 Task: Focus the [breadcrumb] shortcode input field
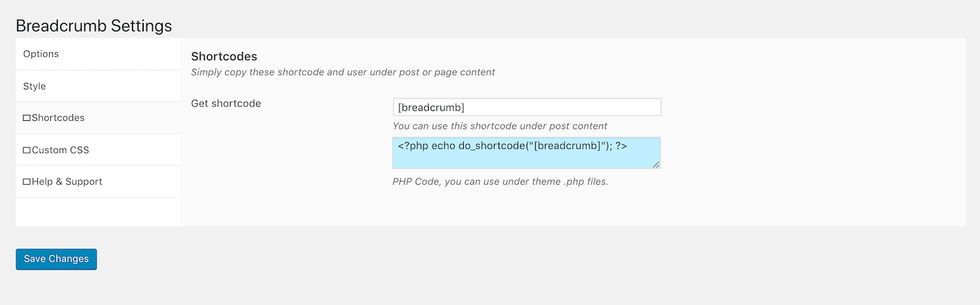tap(527, 107)
